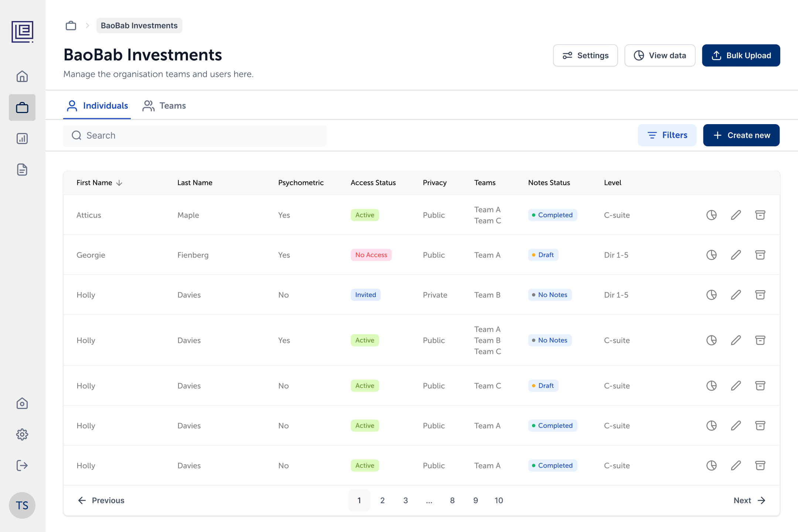Click the app logo in sidebar

[22, 32]
